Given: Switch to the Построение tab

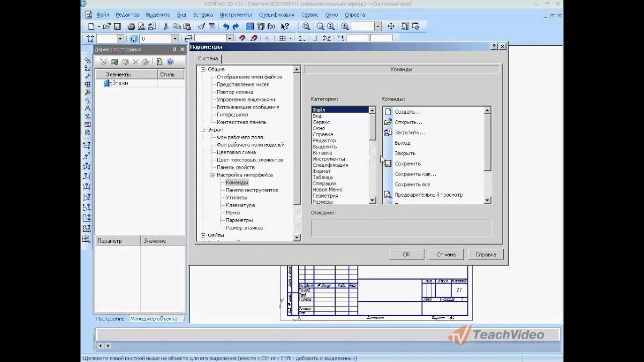Looking at the screenshot, I should [110, 319].
